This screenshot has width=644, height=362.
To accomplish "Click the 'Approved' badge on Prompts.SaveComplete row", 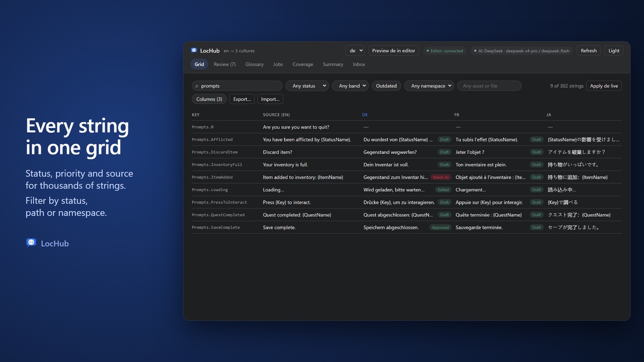I will click(440, 227).
